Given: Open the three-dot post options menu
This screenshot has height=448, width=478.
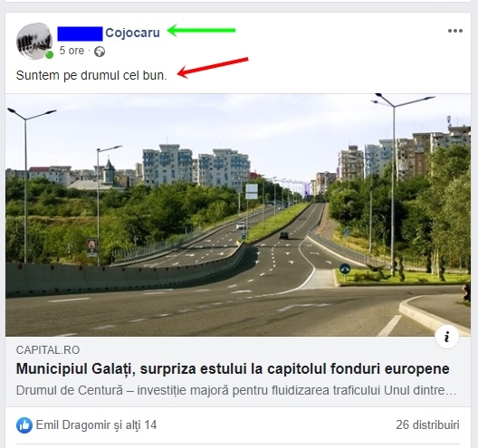Looking at the screenshot, I should tap(455, 31).
